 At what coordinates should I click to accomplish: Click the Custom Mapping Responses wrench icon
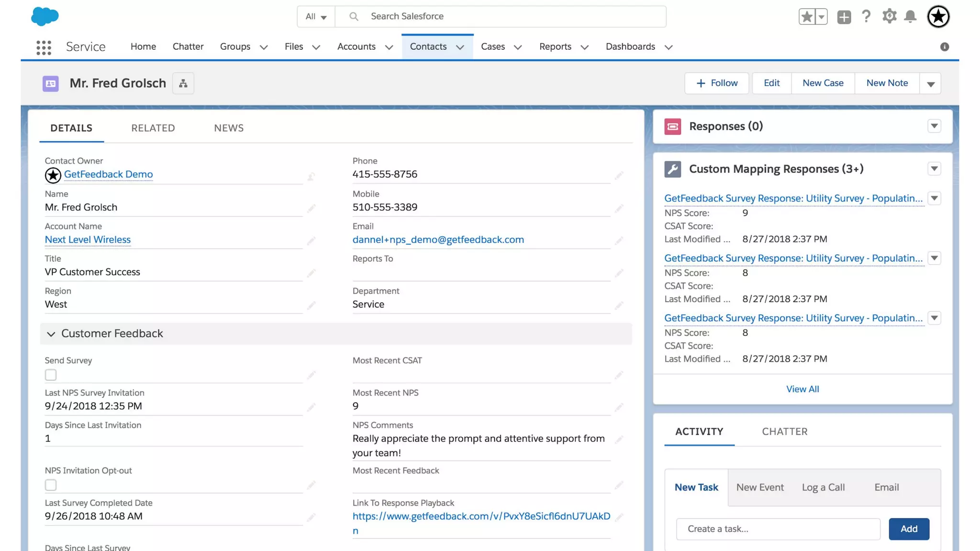coord(673,169)
